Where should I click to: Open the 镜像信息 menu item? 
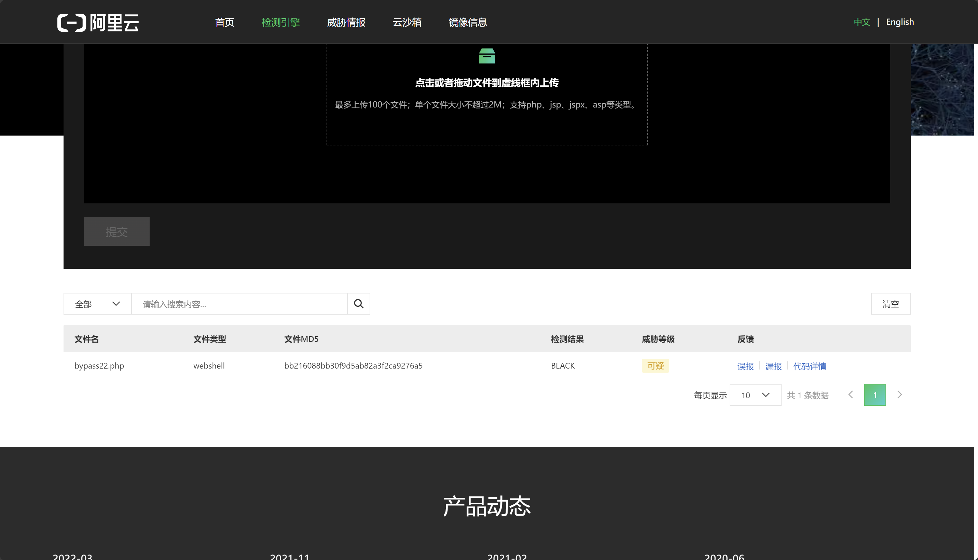pos(468,22)
